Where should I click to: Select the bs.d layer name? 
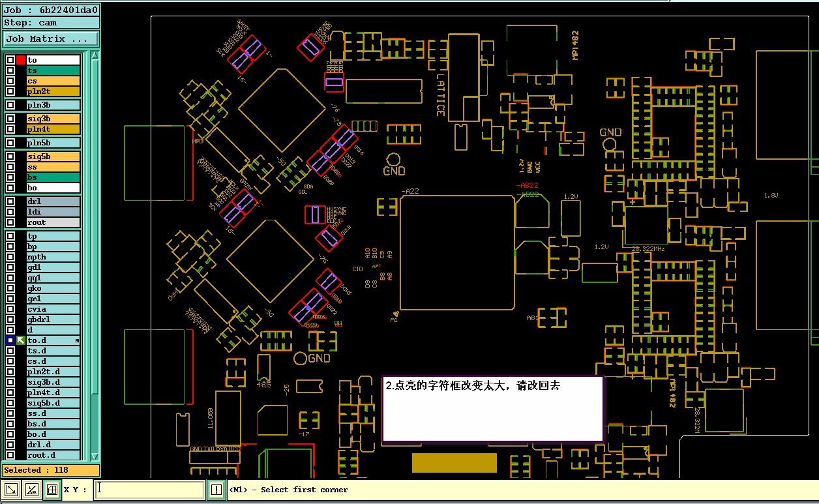coord(53,424)
